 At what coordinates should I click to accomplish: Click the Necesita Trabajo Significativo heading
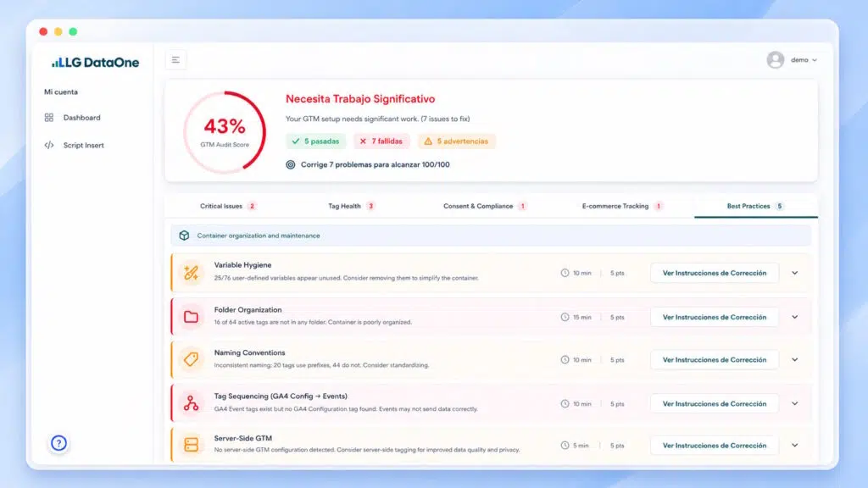coord(360,99)
